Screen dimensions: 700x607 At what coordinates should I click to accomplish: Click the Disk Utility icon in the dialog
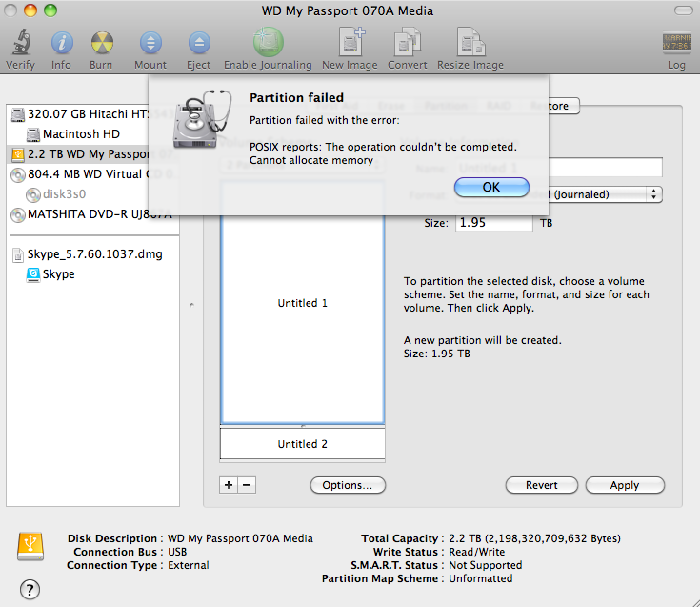coord(202,119)
